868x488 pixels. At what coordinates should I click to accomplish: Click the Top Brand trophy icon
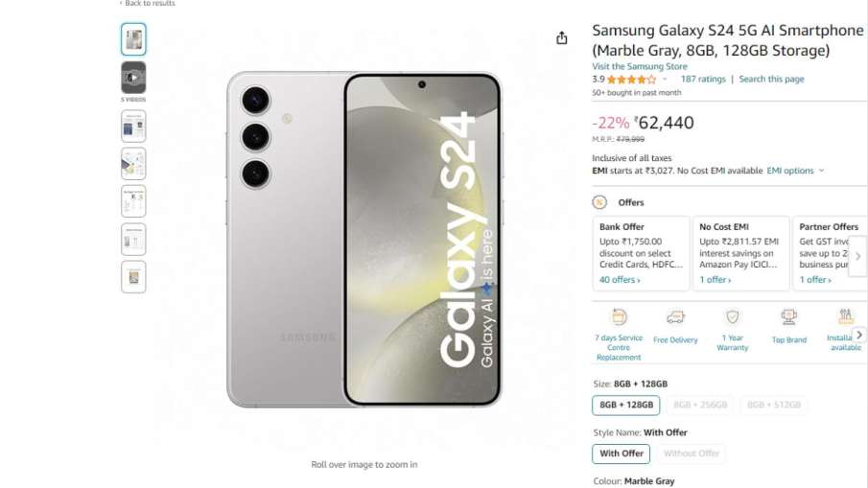(788, 317)
